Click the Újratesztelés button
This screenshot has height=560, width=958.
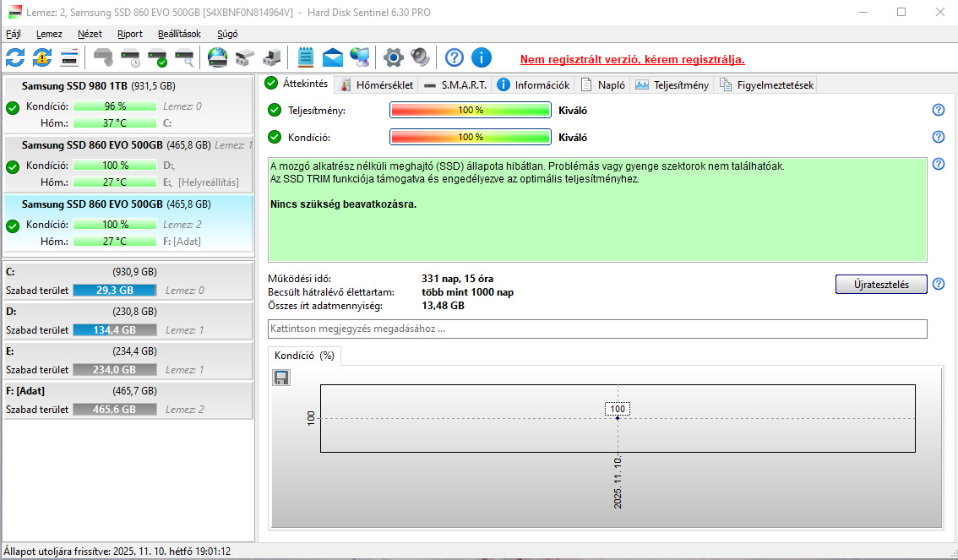(x=881, y=284)
